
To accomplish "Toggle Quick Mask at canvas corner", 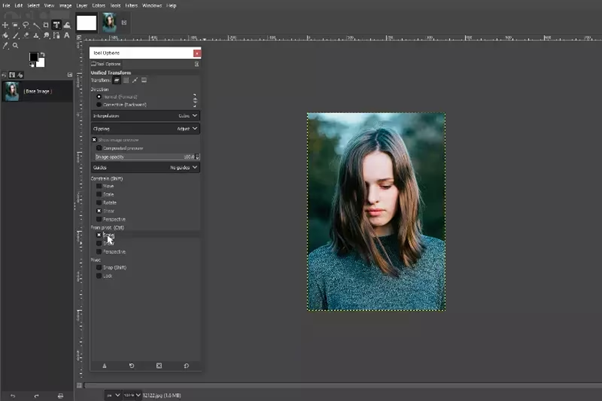I will [x=79, y=385].
